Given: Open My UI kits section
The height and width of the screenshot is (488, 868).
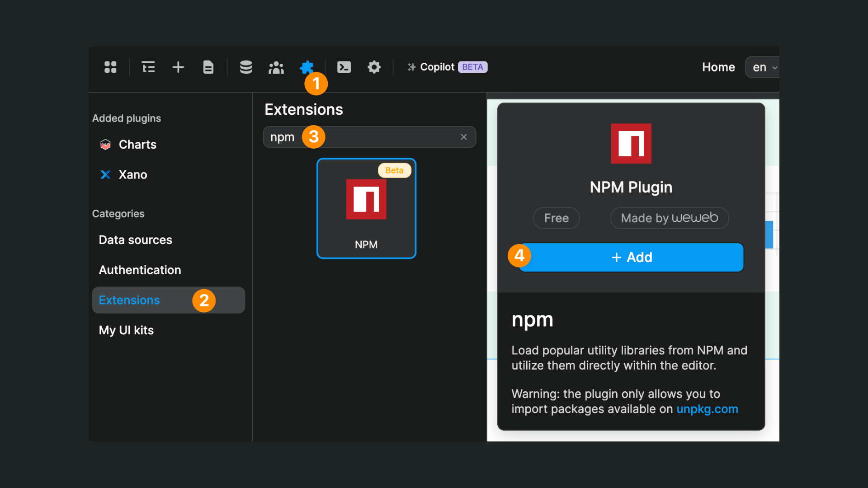Looking at the screenshot, I should (126, 330).
